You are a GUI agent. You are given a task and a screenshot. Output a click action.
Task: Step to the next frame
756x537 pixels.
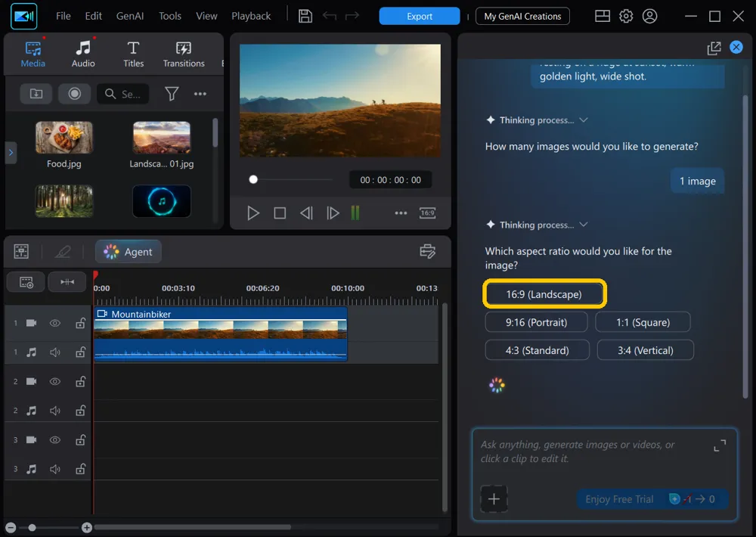click(x=333, y=213)
